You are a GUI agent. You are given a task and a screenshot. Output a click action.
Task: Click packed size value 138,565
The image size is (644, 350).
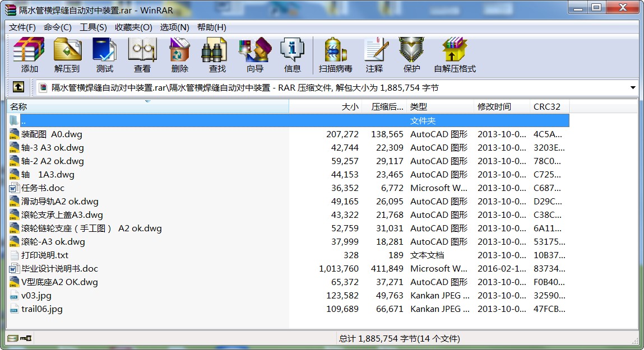coord(387,134)
